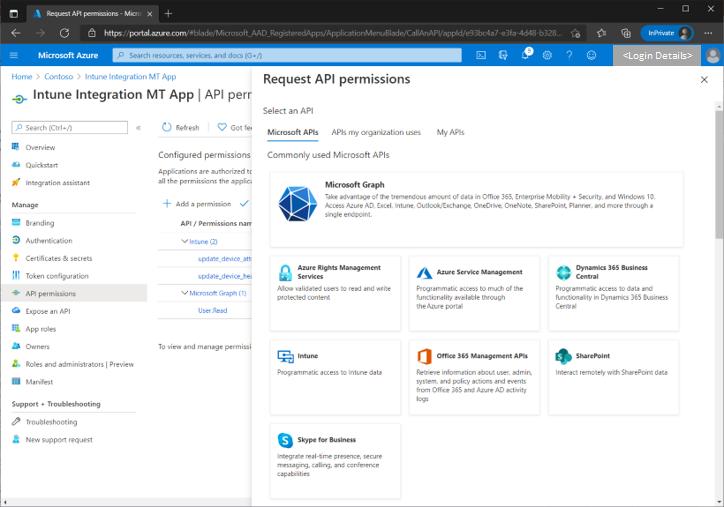
Task: Click the bottom horizontal scrollbar
Action: [x=126, y=502]
